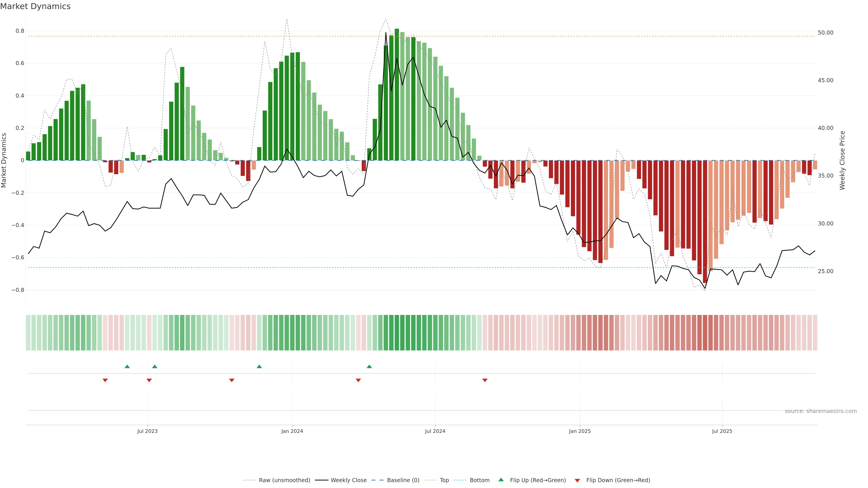Image resolution: width=868 pixels, height=488 pixels.
Task: Click the Jan 2024 axis label
Action: pyautogui.click(x=292, y=431)
